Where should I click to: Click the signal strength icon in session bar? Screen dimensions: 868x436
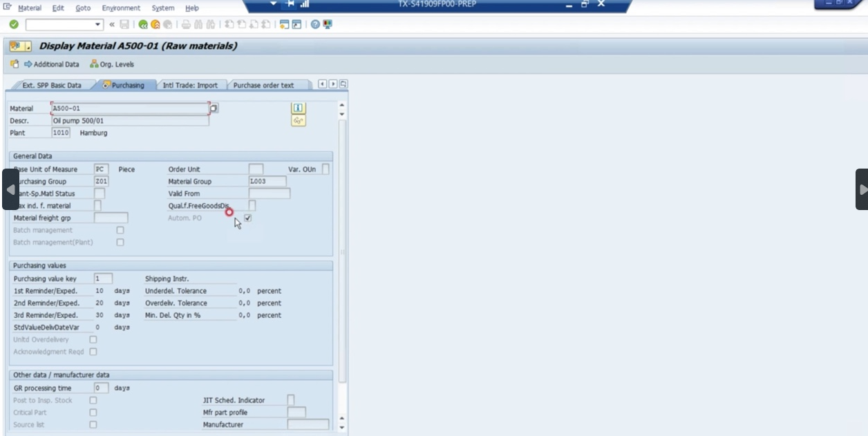coord(305,4)
